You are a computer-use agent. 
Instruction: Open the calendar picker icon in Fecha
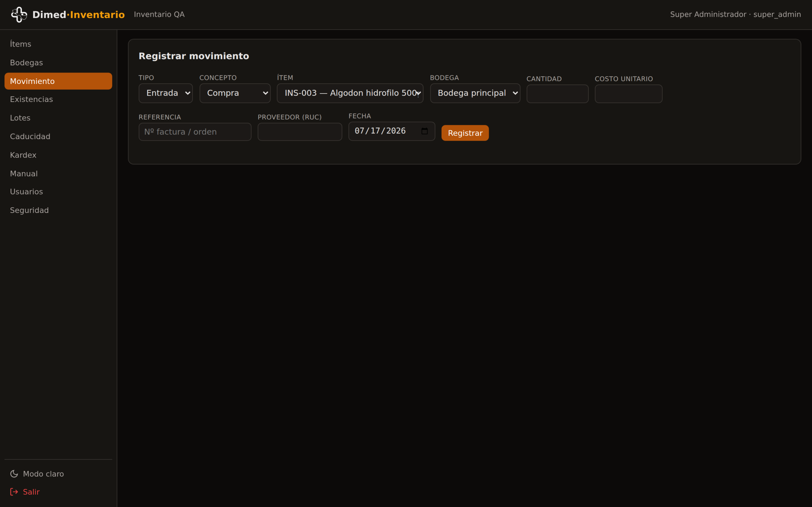424,131
